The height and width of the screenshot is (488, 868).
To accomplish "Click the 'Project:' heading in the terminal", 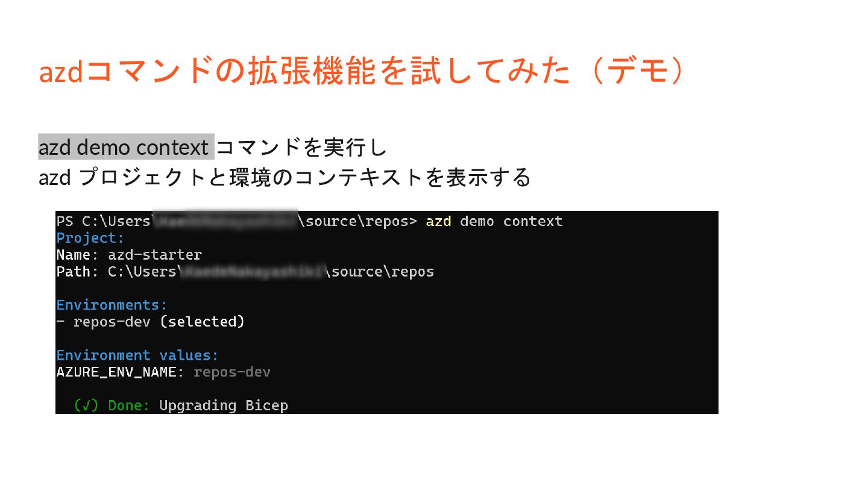I will [x=90, y=238].
